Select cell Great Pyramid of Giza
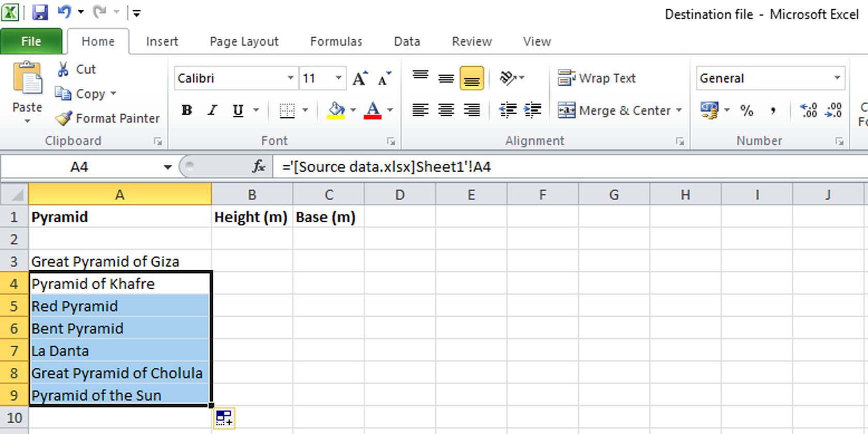This screenshot has width=868, height=434. click(119, 261)
